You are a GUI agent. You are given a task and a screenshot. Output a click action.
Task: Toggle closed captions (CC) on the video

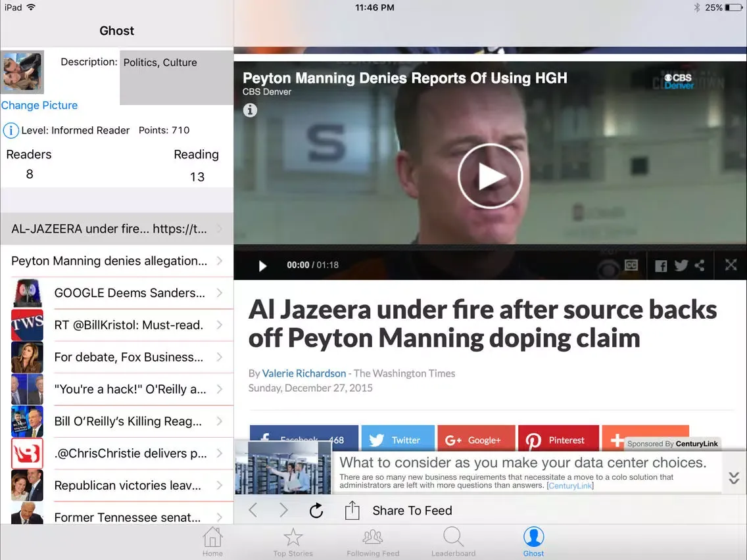(631, 266)
